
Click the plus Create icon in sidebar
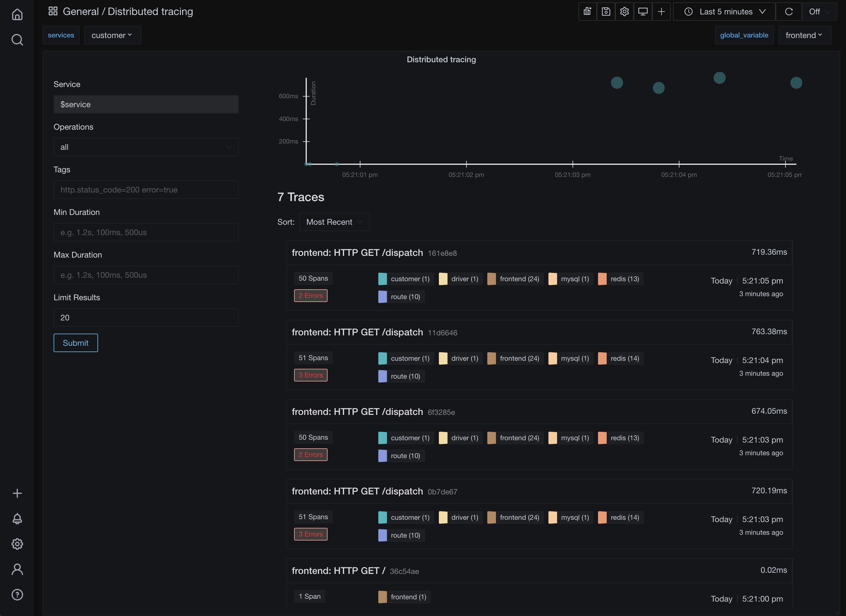tap(17, 493)
